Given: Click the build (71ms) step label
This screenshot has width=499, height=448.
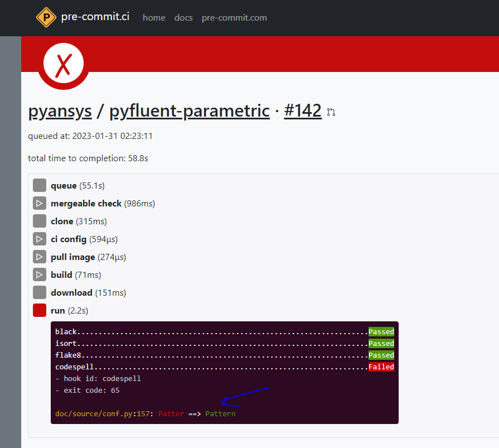Looking at the screenshot, I should (x=76, y=275).
